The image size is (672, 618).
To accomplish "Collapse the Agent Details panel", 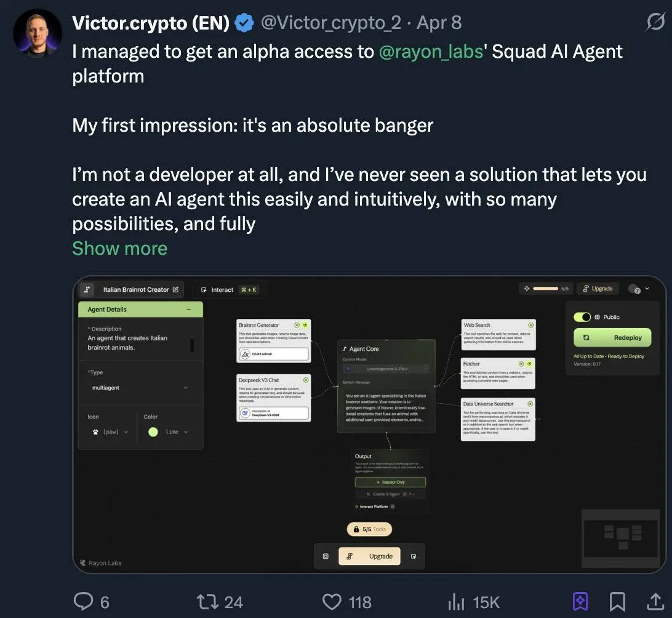I will coord(189,310).
